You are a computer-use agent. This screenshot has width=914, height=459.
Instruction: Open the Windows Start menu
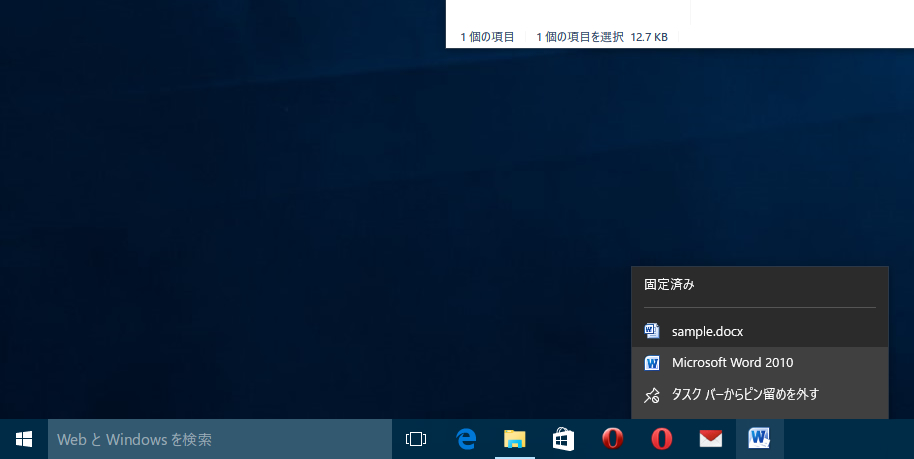coord(24,439)
